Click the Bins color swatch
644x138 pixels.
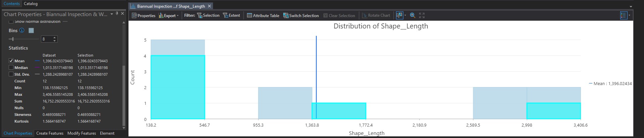pos(31,30)
